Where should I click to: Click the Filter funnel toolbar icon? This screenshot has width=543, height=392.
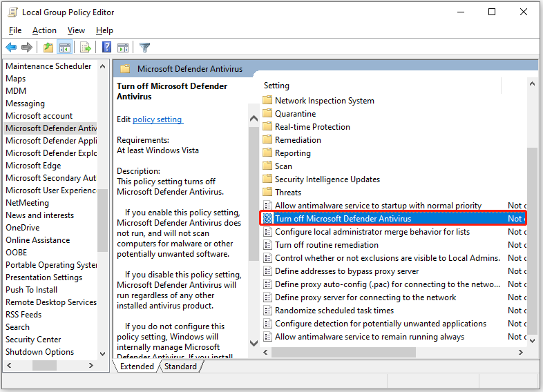[145, 47]
